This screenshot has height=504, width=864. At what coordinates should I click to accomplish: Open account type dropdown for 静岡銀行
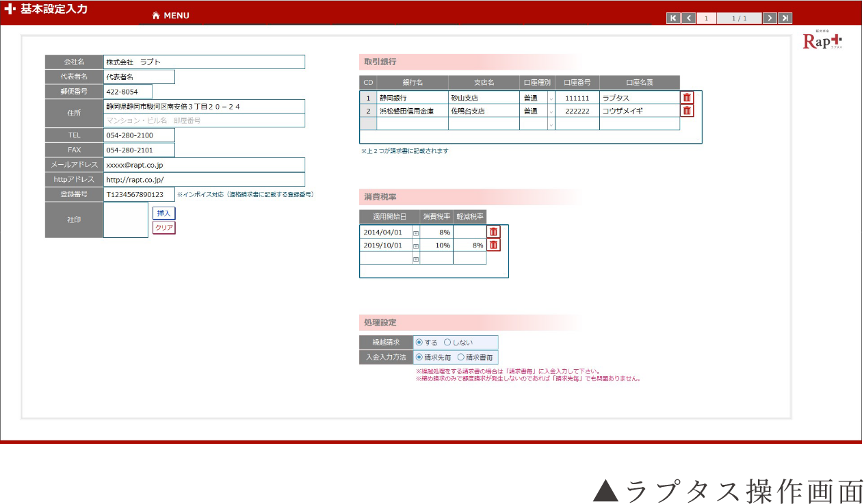coord(551,98)
